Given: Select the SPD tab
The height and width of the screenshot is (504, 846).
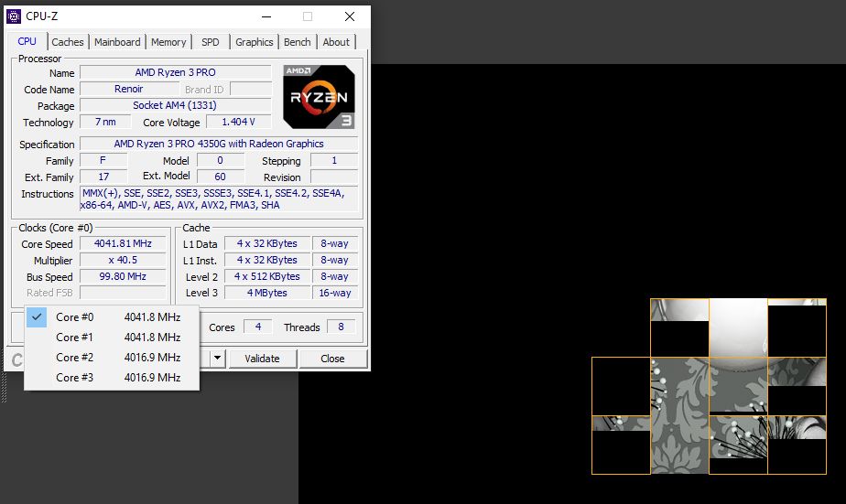Looking at the screenshot, I should point(211,42).
